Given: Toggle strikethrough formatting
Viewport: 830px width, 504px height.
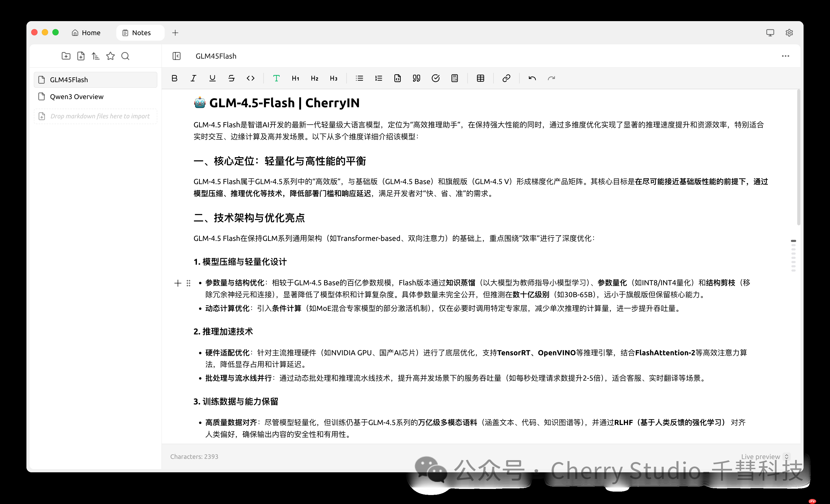Looking at the screenshot, I should coord(231,78).
